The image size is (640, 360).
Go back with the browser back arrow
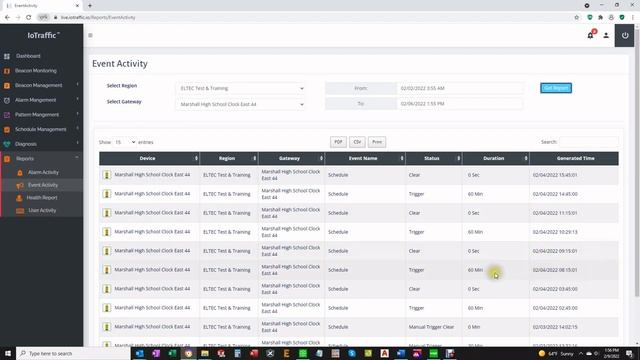click(x=7, y=18)
